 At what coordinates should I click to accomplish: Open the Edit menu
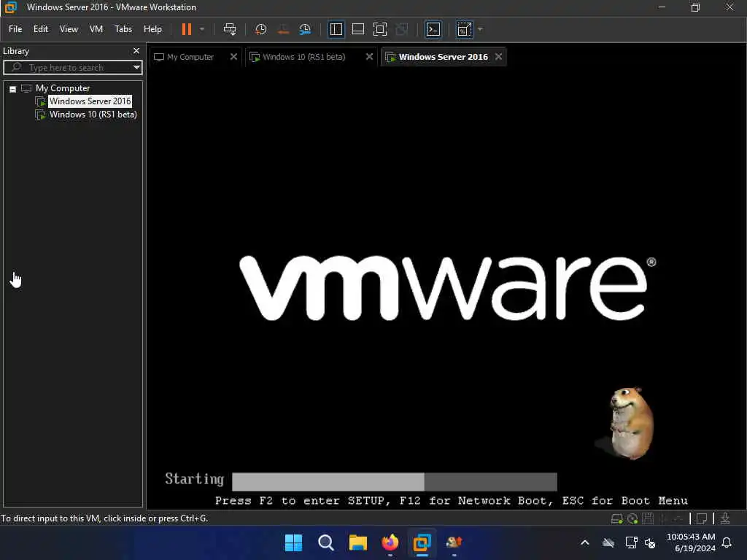click(41, 29)
